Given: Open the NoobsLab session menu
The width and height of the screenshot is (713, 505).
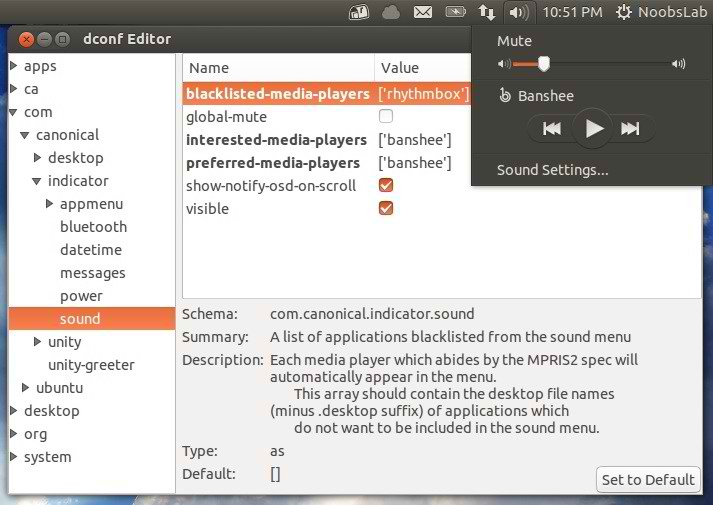Looking at the screenshot, I should (x=661, y=12).
